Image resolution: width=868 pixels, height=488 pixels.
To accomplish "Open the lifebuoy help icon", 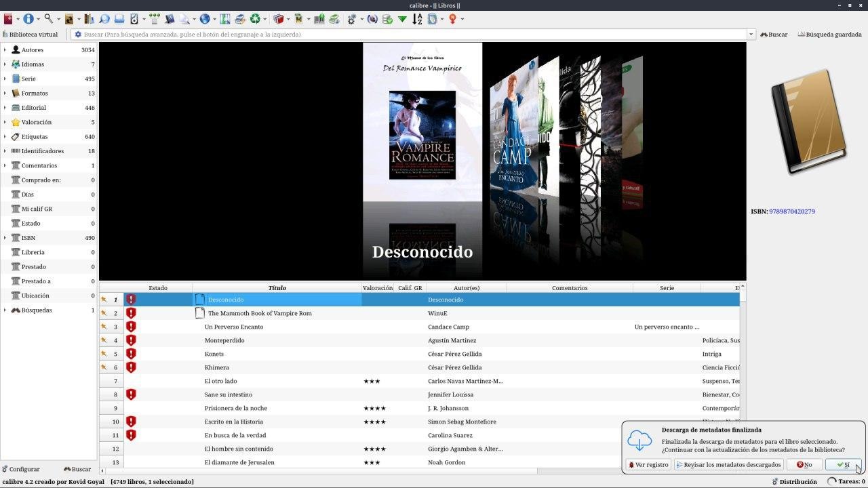I will click(452, 19).
